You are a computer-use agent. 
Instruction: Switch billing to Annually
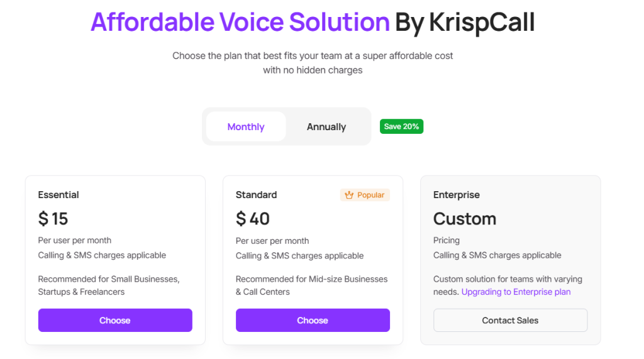[x=326, y=126]
